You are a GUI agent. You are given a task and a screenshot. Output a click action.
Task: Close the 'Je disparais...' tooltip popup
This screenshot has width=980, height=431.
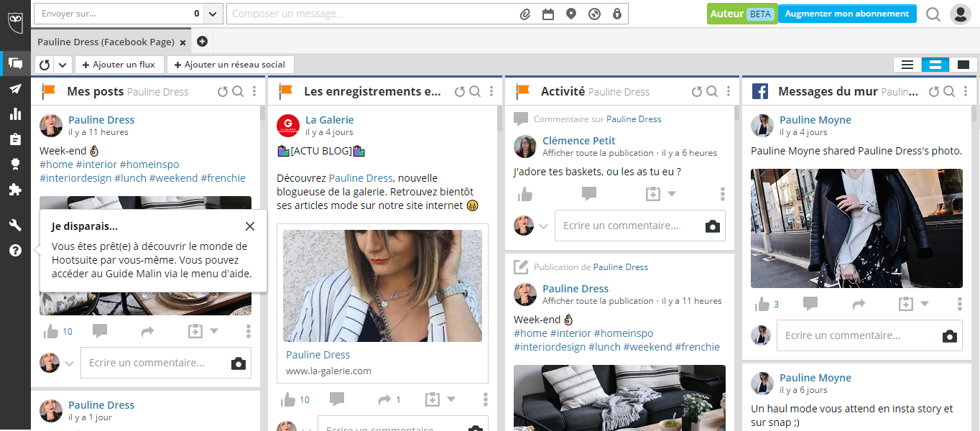pos(249,226)
